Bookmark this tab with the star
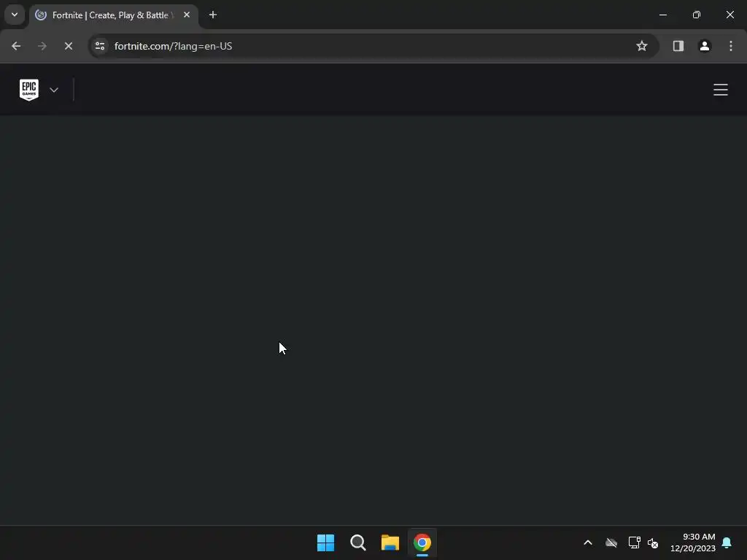This screenshot has width=747, height=560. point(642,46)
